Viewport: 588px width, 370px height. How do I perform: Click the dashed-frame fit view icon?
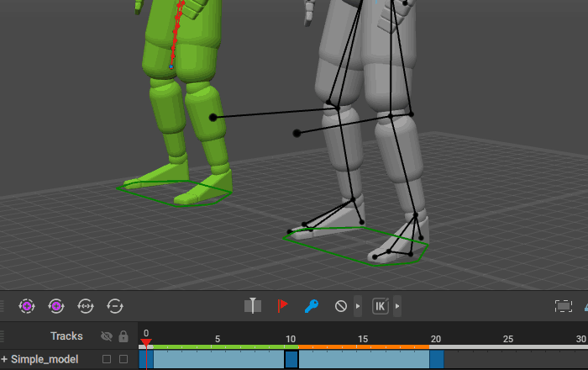[x=564, y=306]
